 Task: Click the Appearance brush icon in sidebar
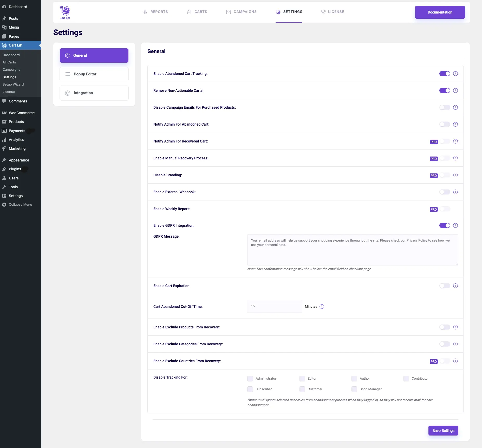[x=4, y=160]
